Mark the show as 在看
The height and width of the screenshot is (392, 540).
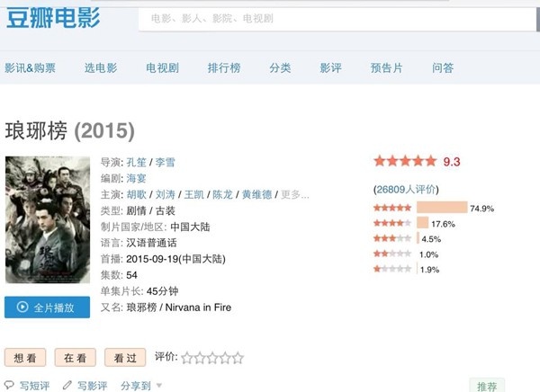pos(75,358)
